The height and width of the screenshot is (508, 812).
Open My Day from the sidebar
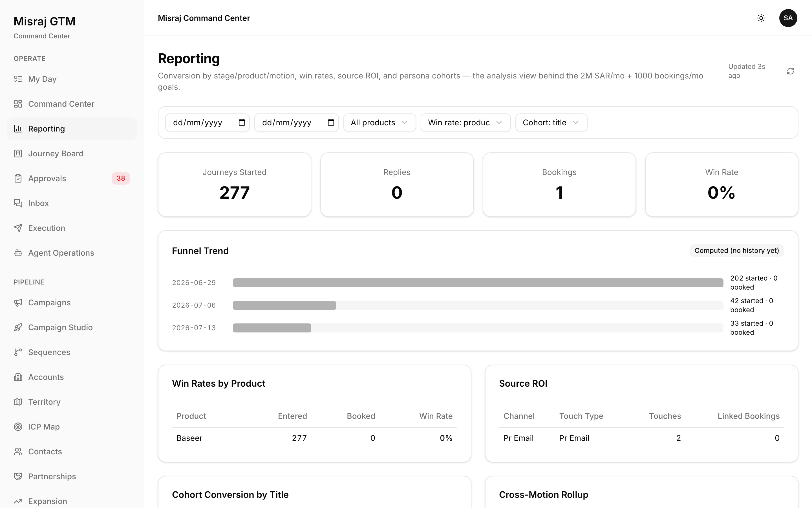point(72,79)
